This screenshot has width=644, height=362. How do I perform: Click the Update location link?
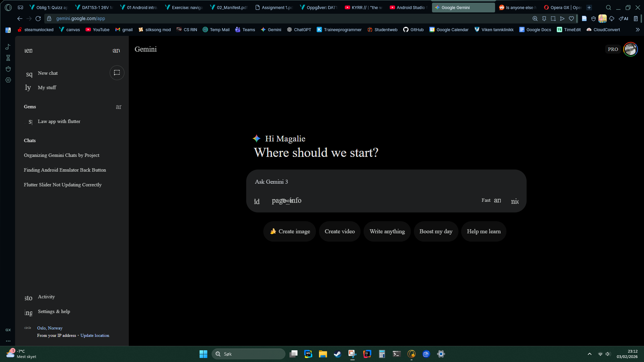[95, 336]
